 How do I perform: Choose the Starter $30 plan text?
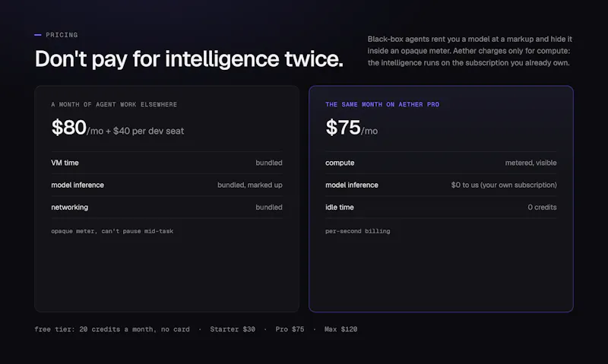(233, 329)
